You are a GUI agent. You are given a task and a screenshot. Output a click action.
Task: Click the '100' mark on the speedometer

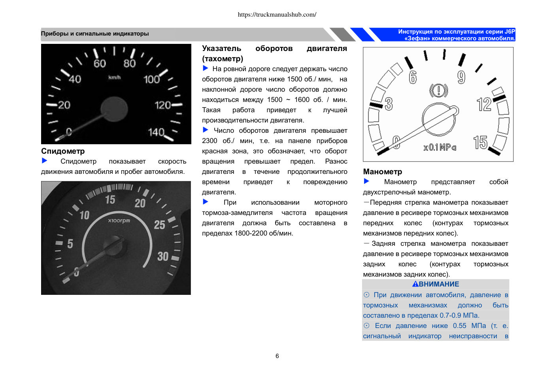152,79
